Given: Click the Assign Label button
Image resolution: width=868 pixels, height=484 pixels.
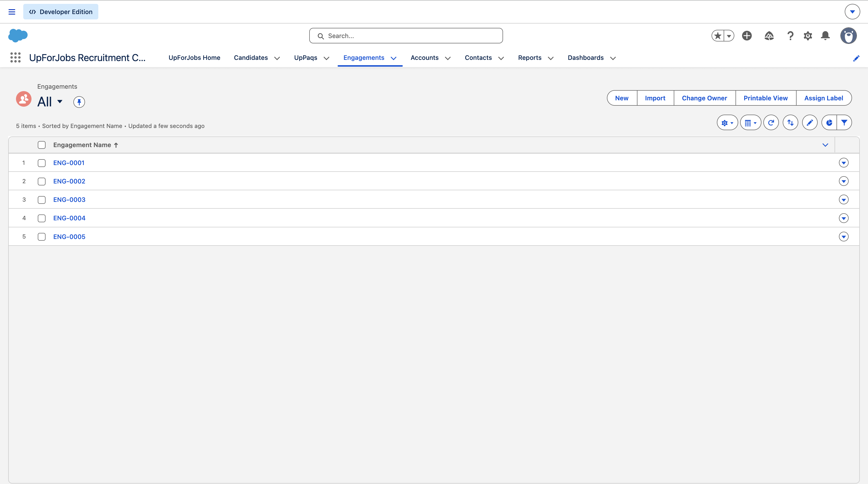Looking at the screenshot, I should click(823, 98).
